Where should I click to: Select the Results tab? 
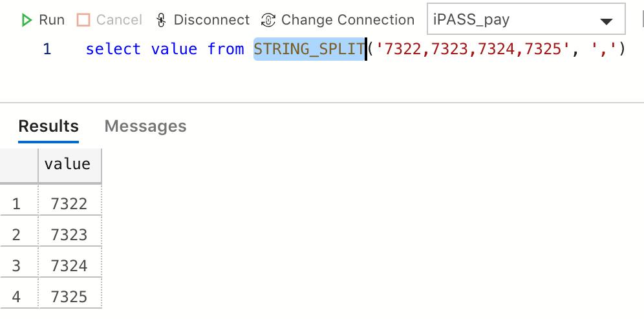[48, 126]
